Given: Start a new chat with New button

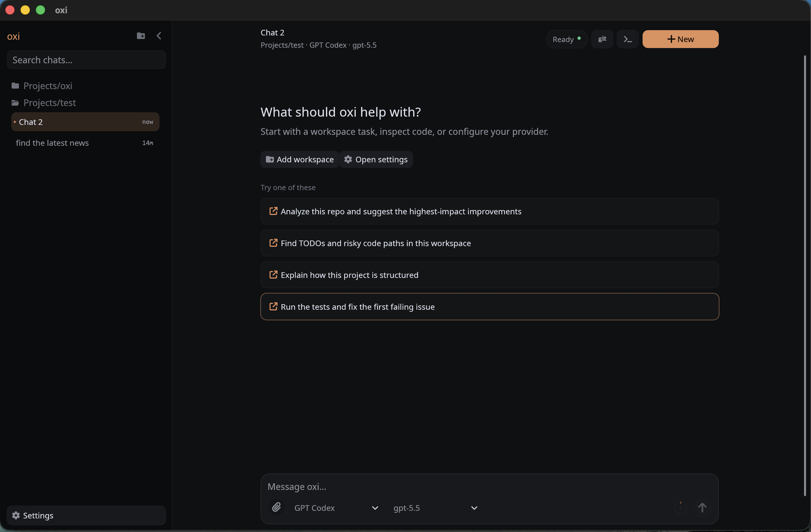Looking at the screenshot, I should coord(680,39).
